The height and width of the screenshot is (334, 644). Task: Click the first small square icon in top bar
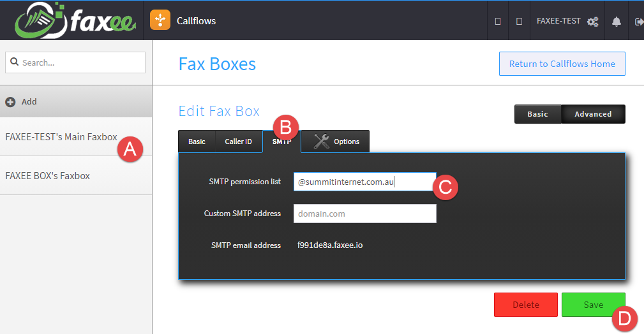(x=498, y=21)
